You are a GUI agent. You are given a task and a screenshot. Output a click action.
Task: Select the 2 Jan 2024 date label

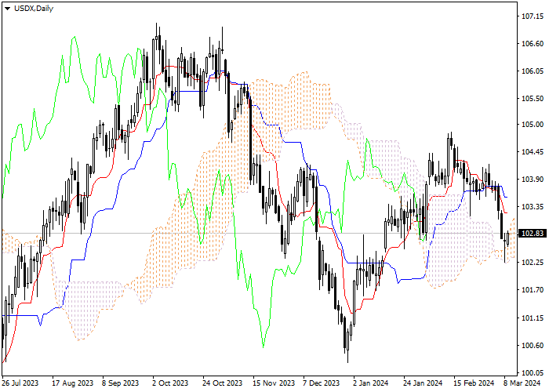click(371, 383)
